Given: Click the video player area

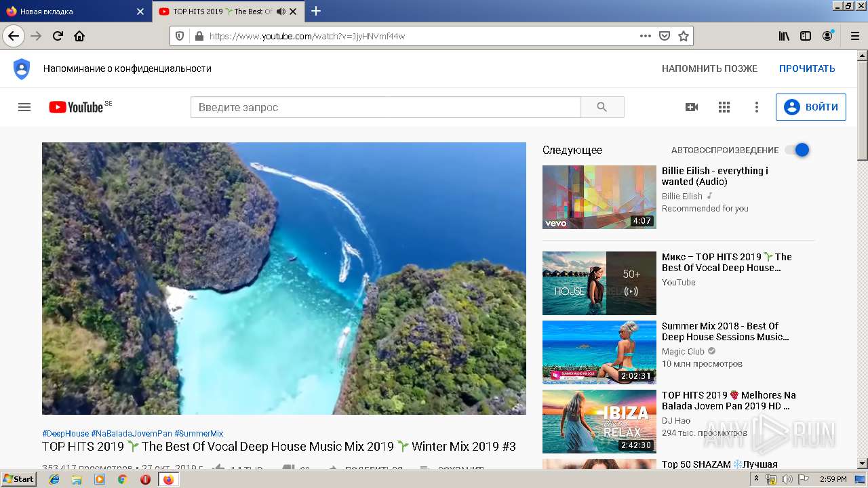Looking at the screenshot, I should click(x=284, y=278).
